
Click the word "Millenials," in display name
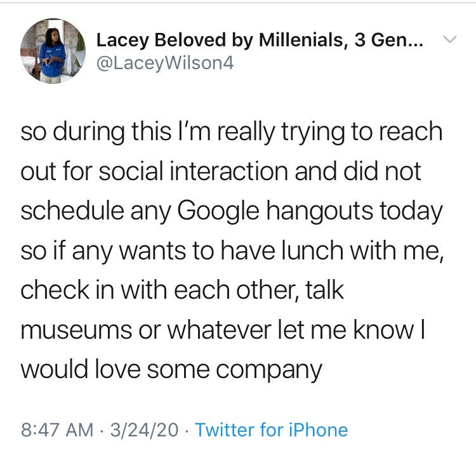coord(304,40)
